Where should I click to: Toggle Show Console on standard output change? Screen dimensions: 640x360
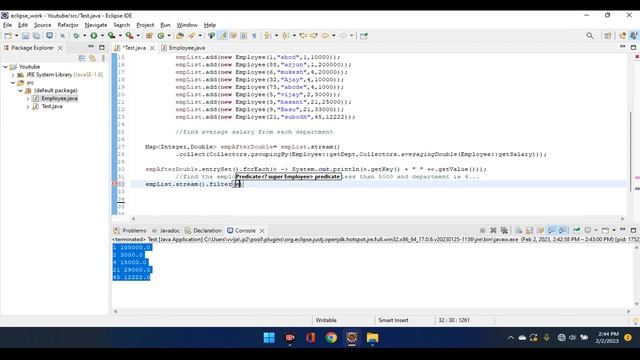click(x=551, y=231)
